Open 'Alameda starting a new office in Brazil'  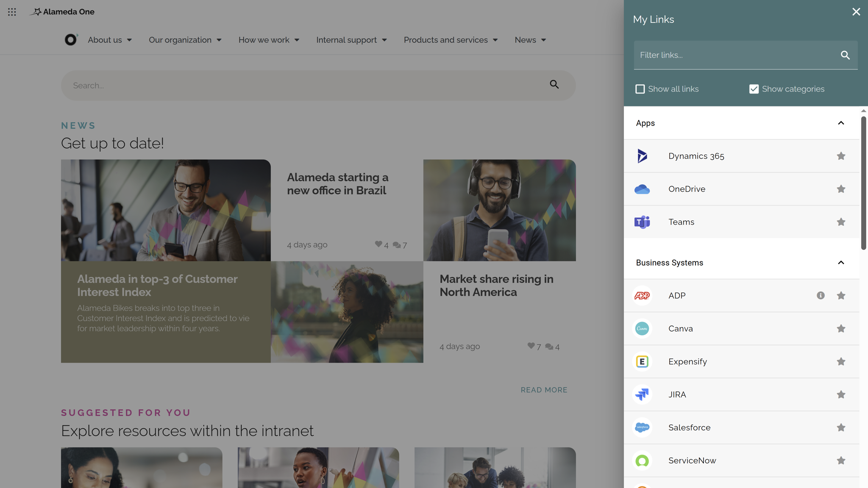click(338, 184)
